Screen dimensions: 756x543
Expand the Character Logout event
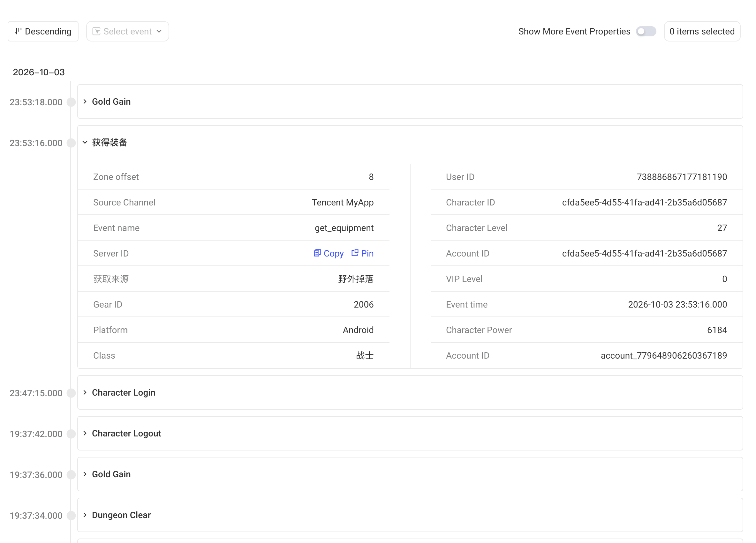click(85, 433)
